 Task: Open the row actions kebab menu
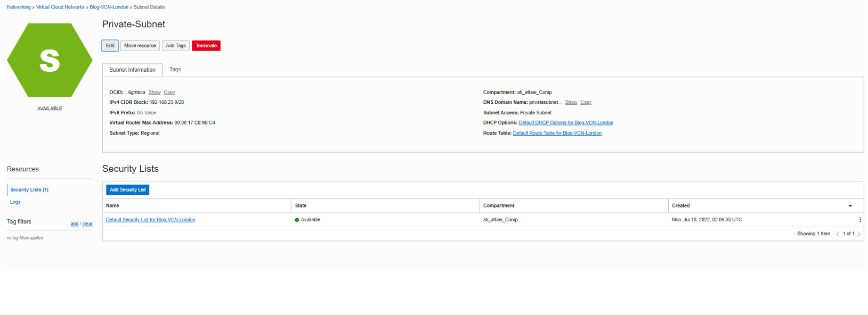(x=859, y=220)
